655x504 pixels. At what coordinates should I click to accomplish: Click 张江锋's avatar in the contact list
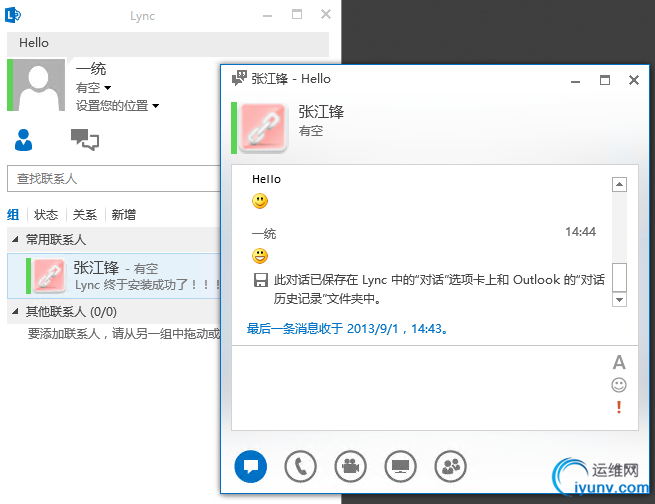tap(49, 275)
